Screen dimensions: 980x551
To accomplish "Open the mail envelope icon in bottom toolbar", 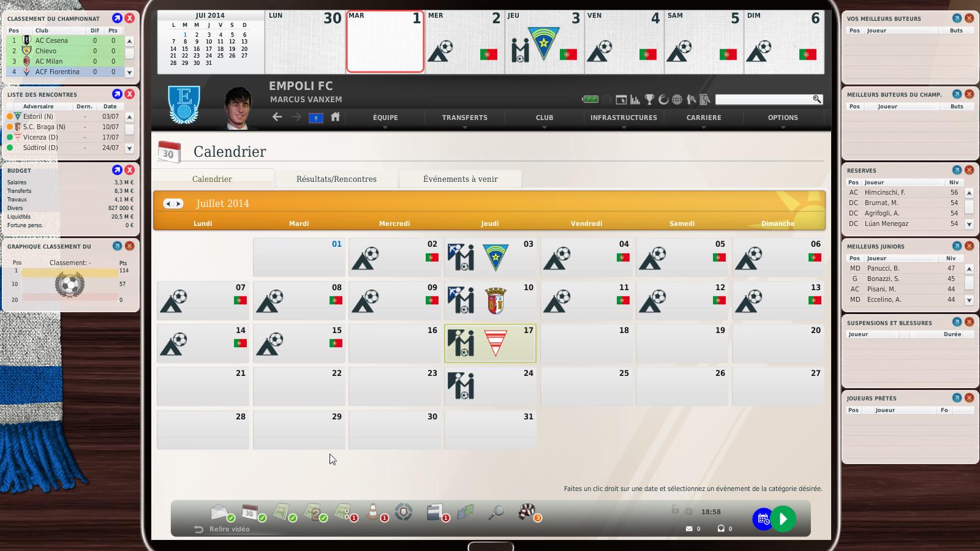I will pyautogui.click(x=219, y=512).
